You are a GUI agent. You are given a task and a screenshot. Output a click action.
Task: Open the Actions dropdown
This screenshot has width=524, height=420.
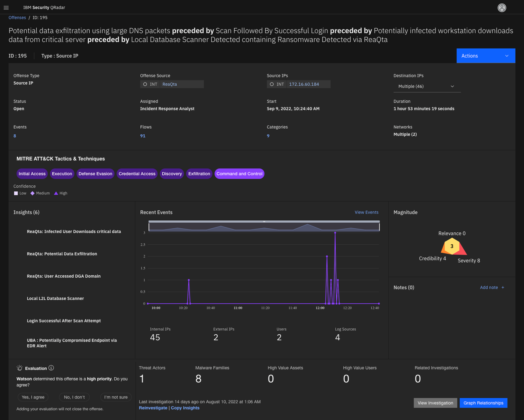coord(486,56)
